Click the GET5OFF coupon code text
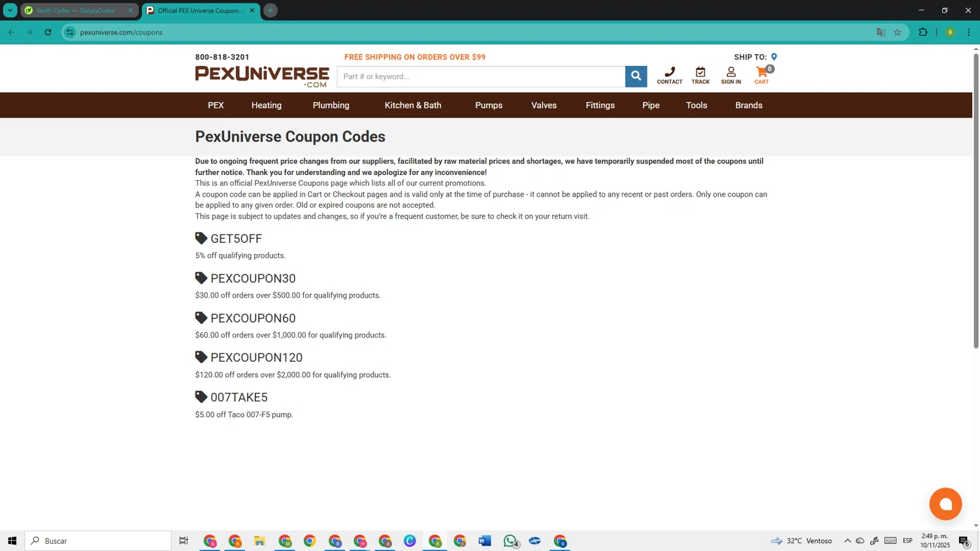The height and width of the screenshot is (551, 980). pos(236,239)
